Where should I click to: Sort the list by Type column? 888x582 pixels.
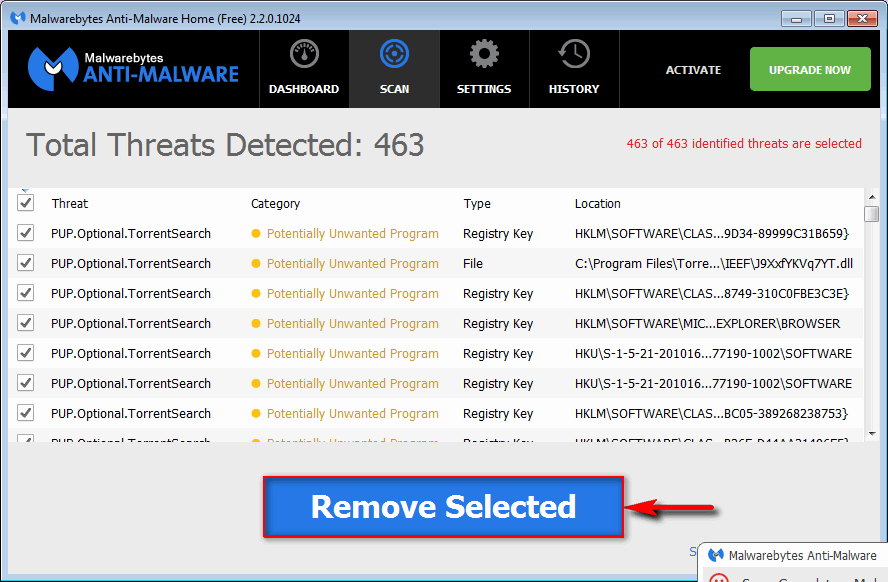[x=477, y=204]
